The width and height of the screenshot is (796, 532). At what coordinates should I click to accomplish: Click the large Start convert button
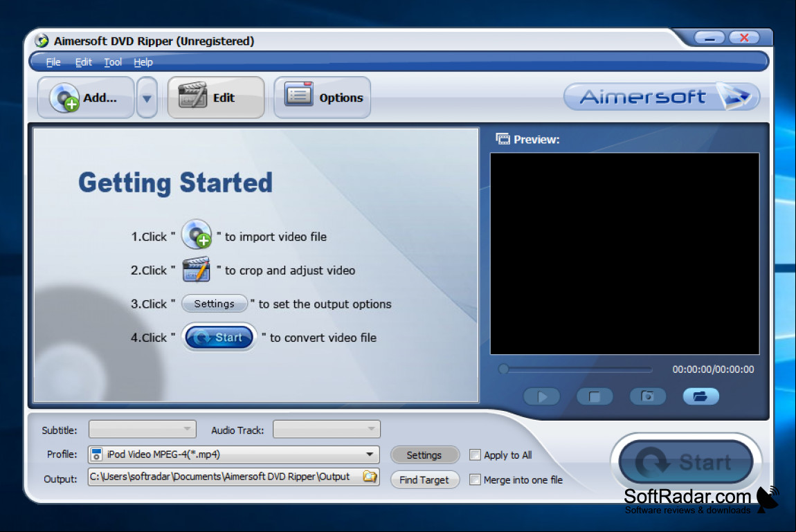click(x=686, y=462)
